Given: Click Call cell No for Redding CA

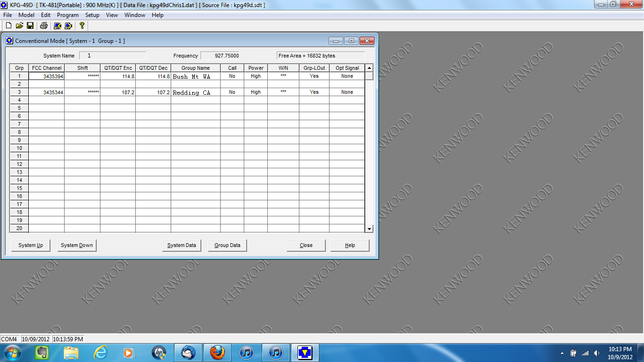Looking at the screenshot, I should click(232, 92).
